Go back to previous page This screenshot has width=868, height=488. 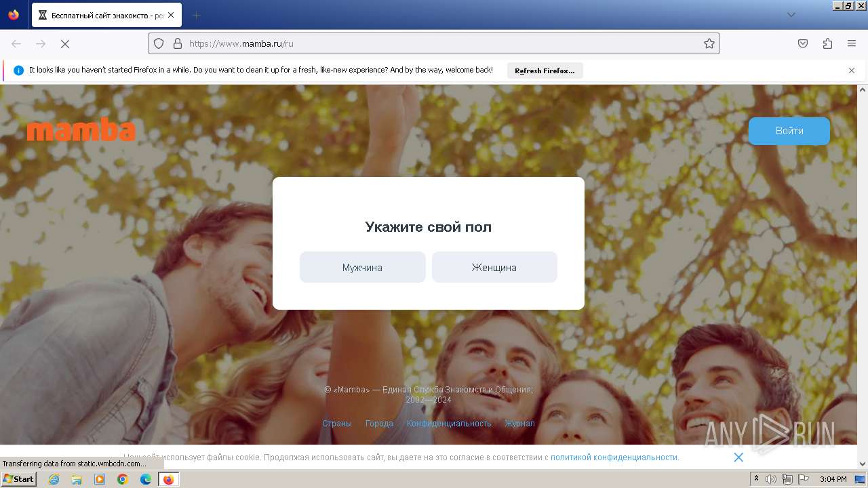tap(16, 43)
